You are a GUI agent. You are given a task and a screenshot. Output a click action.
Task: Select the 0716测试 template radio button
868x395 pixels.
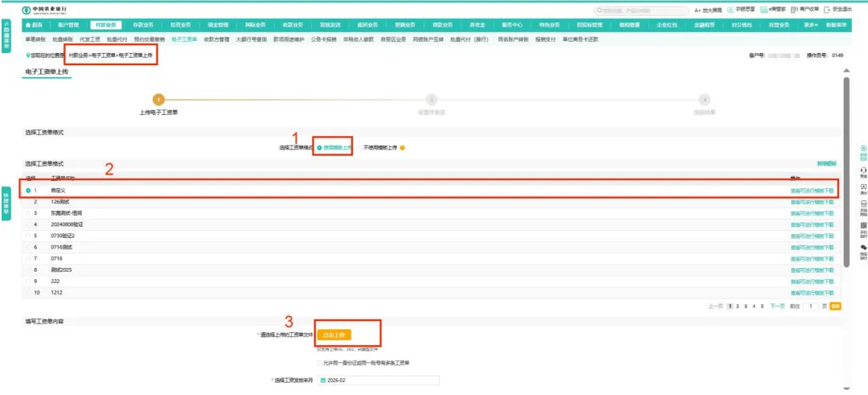click(x=28, y=247)
